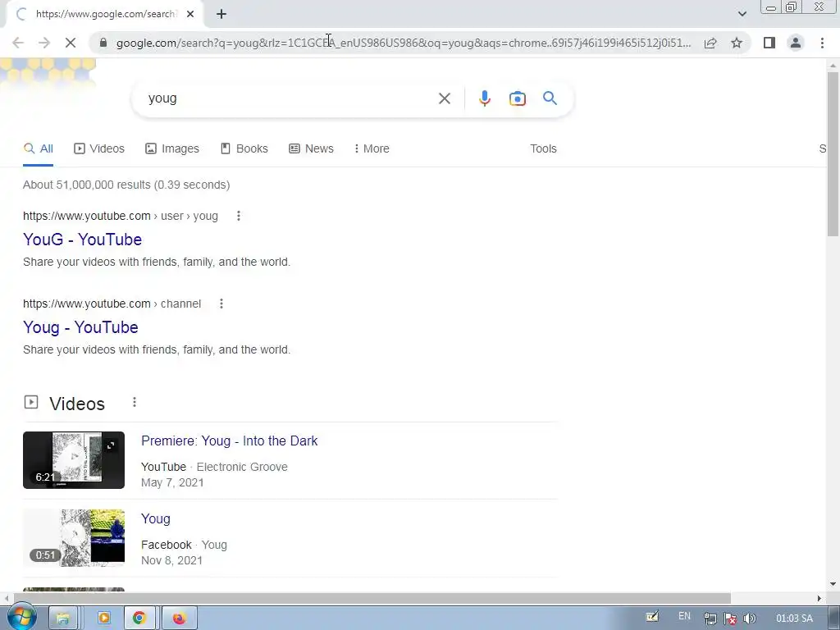This screenshot has height=630, width=840.
Task: Bookmark this tab with the star icon
Action: 737,43
